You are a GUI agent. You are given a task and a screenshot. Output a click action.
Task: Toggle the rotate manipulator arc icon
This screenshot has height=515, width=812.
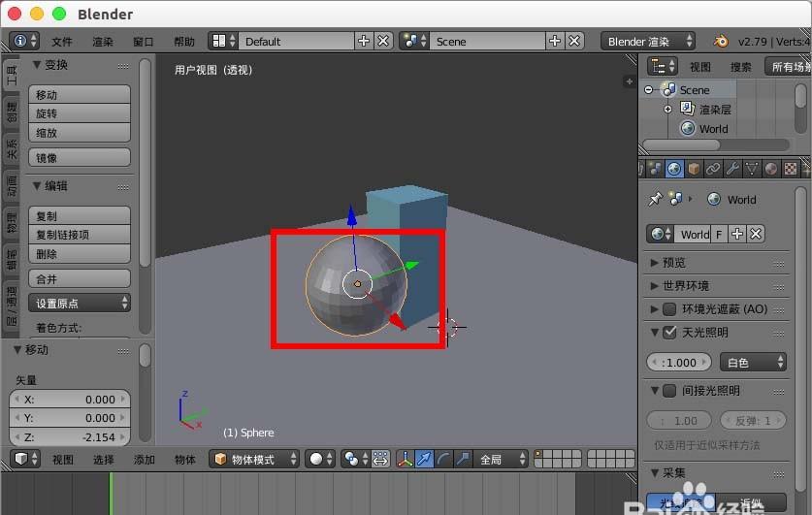pyautogui.click(x=443, y=459)
